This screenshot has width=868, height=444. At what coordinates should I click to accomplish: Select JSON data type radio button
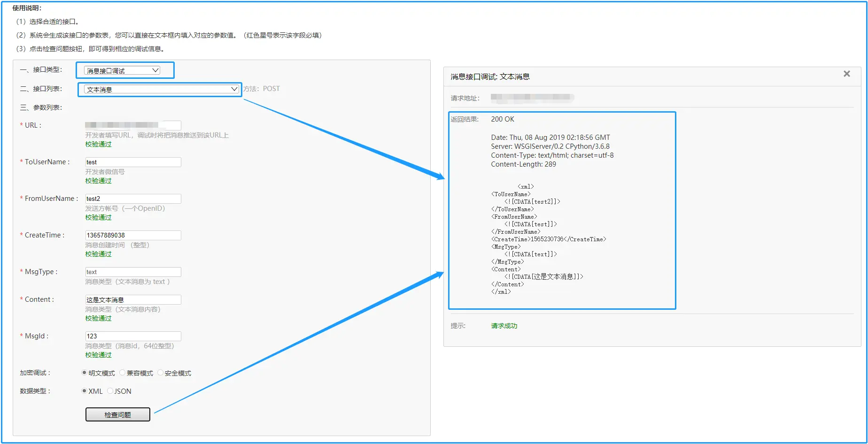point(110,391)
